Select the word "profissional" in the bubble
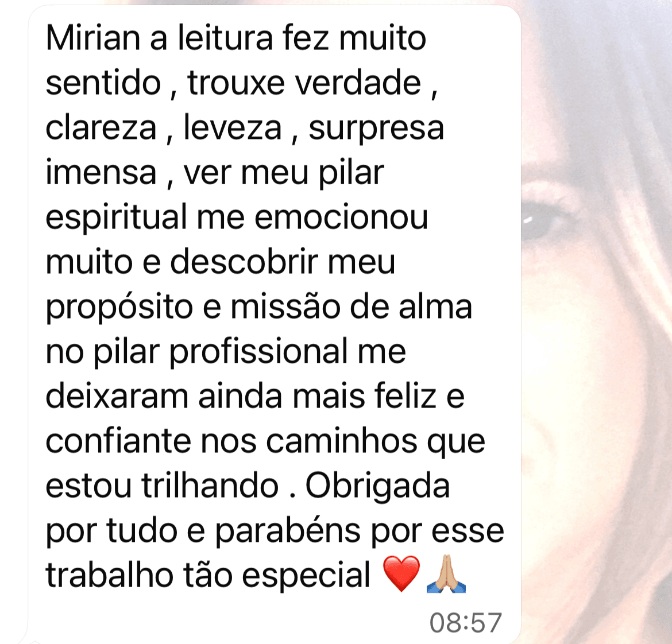This screenshot has width=672, height=644. pos(258,352)
